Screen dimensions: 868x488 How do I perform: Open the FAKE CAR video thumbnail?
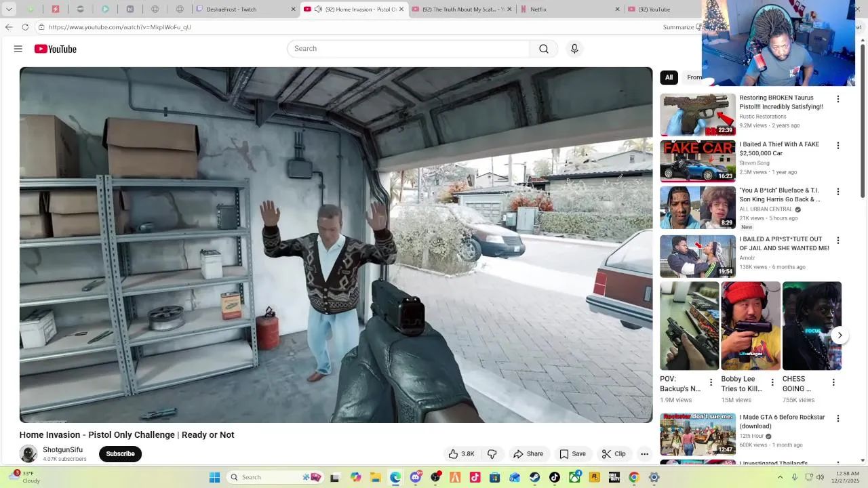698,161
